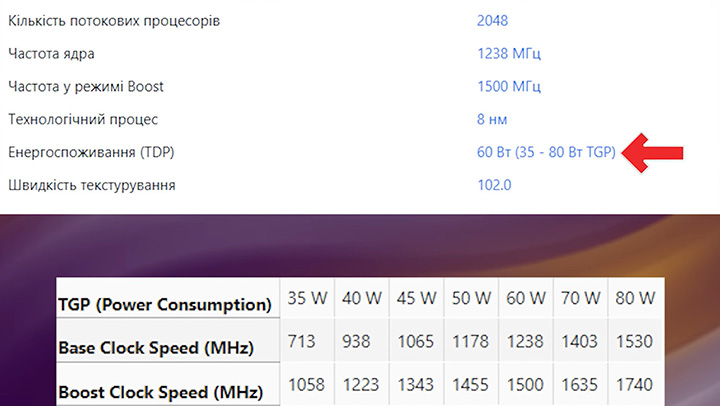Click the 1403 base clock cell

click(581, 343)
